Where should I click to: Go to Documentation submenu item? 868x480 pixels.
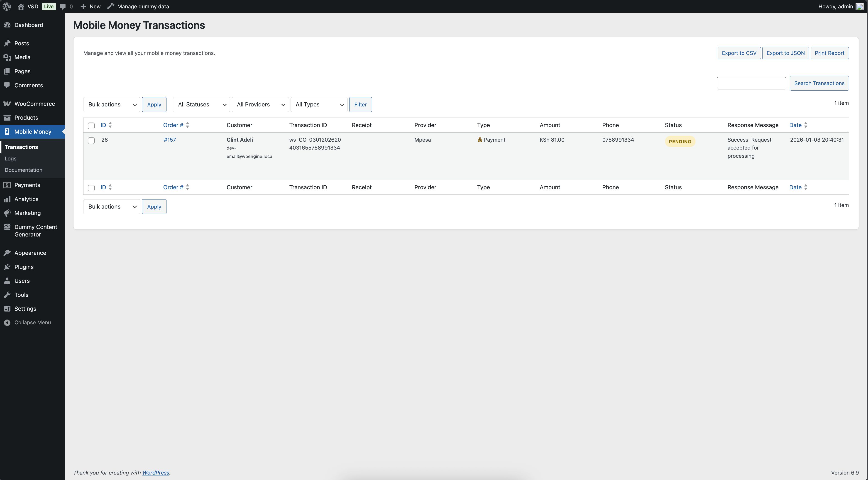pyautogui.click(x=24, y=170)
